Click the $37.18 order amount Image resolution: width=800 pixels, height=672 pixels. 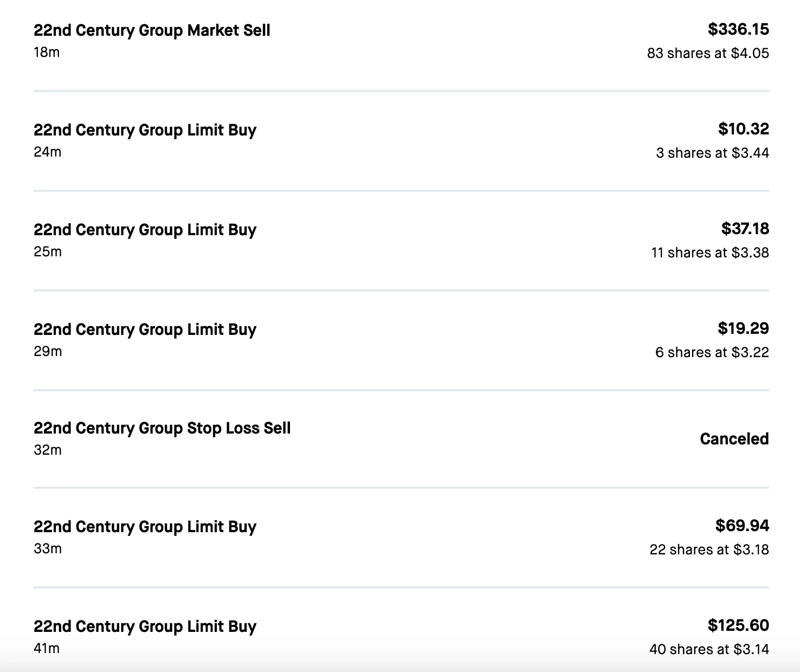tap(745, 229)
